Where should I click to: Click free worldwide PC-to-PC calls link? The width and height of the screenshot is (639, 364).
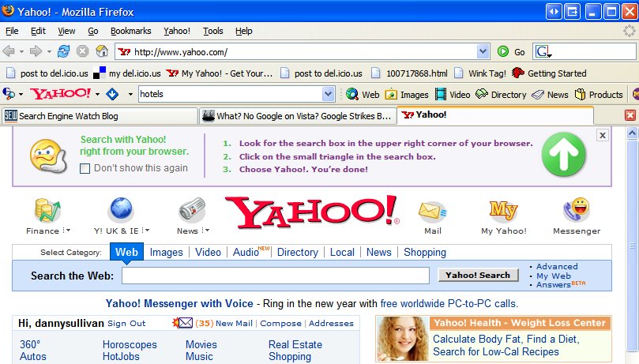[x=449, y=304]
